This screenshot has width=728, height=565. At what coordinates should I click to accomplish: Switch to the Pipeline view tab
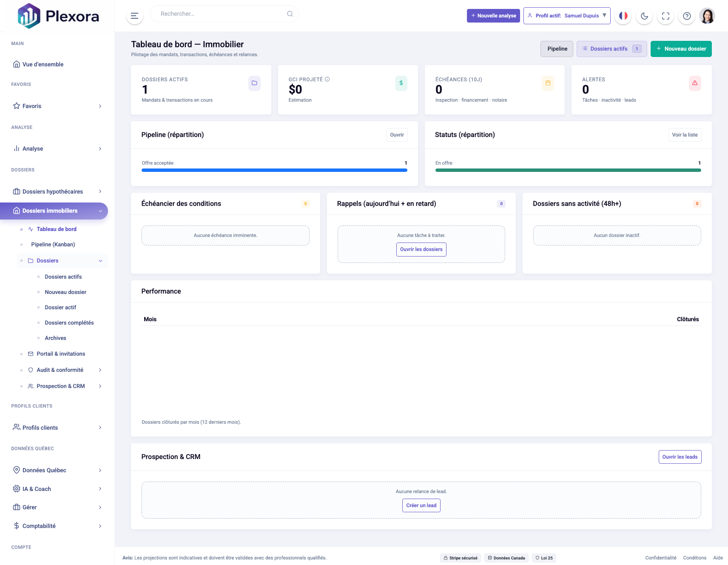tap(557, 49)
